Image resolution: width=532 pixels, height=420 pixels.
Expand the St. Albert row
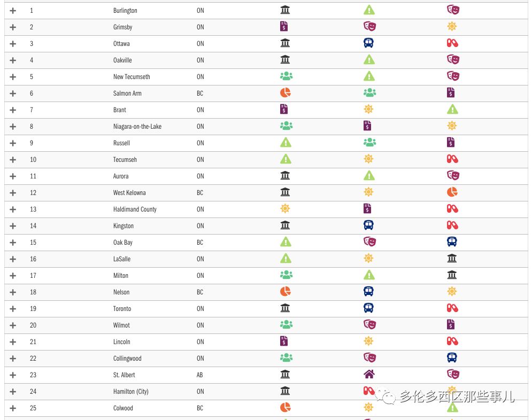(x=13, y=375)
